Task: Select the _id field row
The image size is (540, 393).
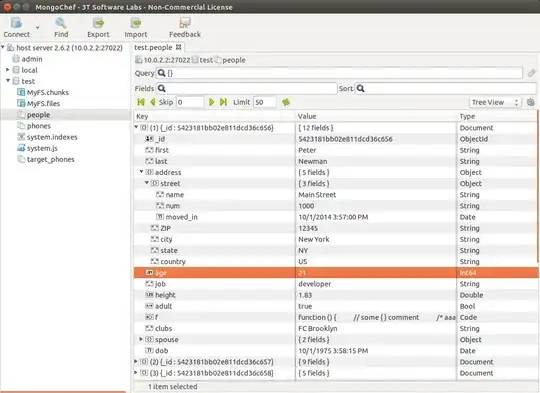Action: point(335,139)
